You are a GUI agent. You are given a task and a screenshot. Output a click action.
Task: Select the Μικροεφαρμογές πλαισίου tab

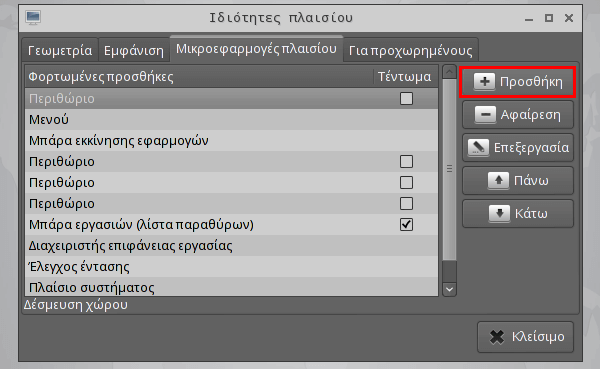[256, 49]
